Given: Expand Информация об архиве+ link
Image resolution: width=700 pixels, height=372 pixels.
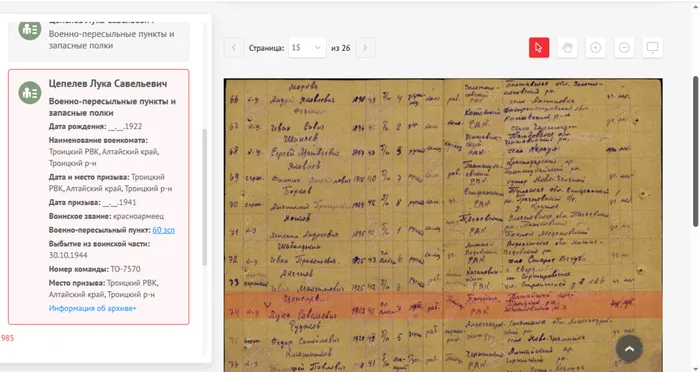Looking at the screenshot, I should [93, 308].
